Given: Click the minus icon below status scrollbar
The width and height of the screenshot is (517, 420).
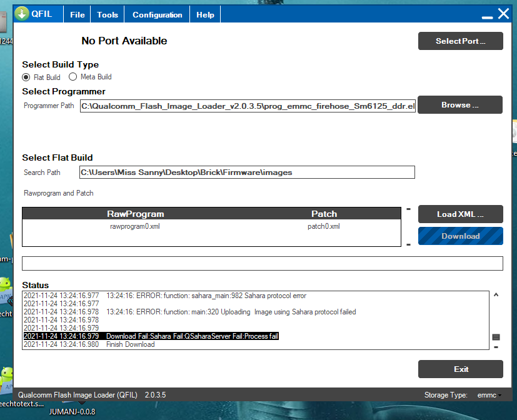Looking at the screenshot, I should click(x=496, y=347).
